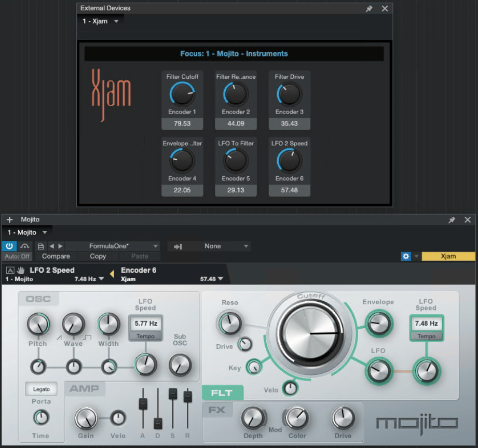Select the 57.48 value field in External Devices

(x=289, y=190)
